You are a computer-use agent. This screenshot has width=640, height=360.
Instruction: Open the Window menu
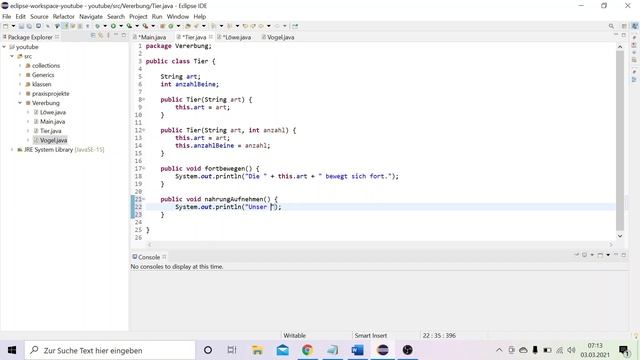178,16
